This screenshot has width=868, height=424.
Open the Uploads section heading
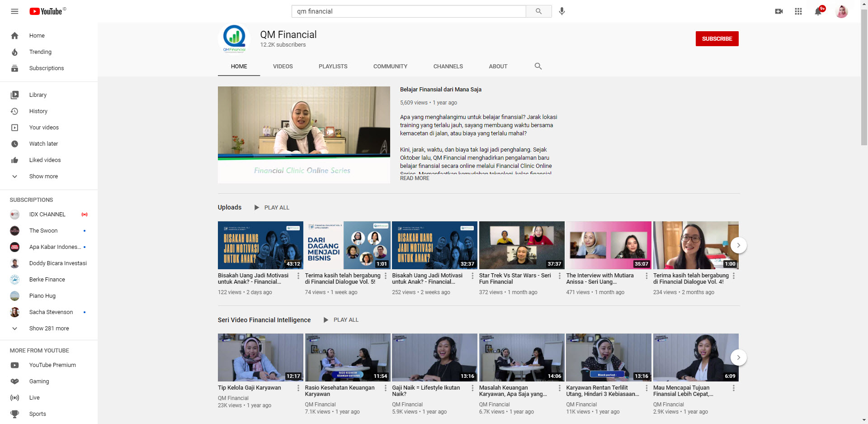click(x=230, y=207)
